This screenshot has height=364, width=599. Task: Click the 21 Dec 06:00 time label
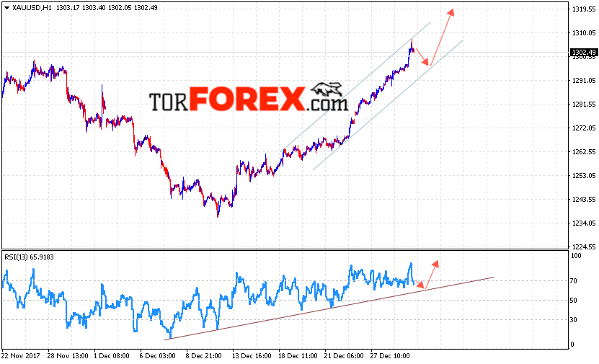point(344,355)
